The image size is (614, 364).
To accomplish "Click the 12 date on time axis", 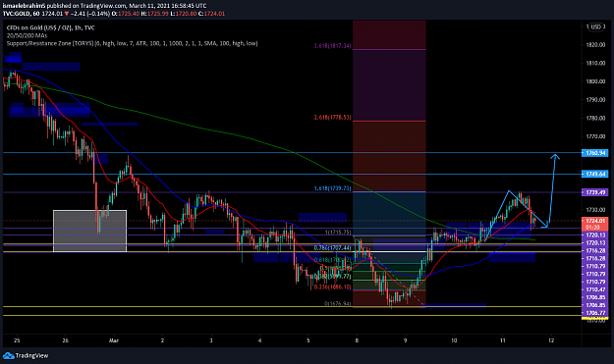I will 551,340.
